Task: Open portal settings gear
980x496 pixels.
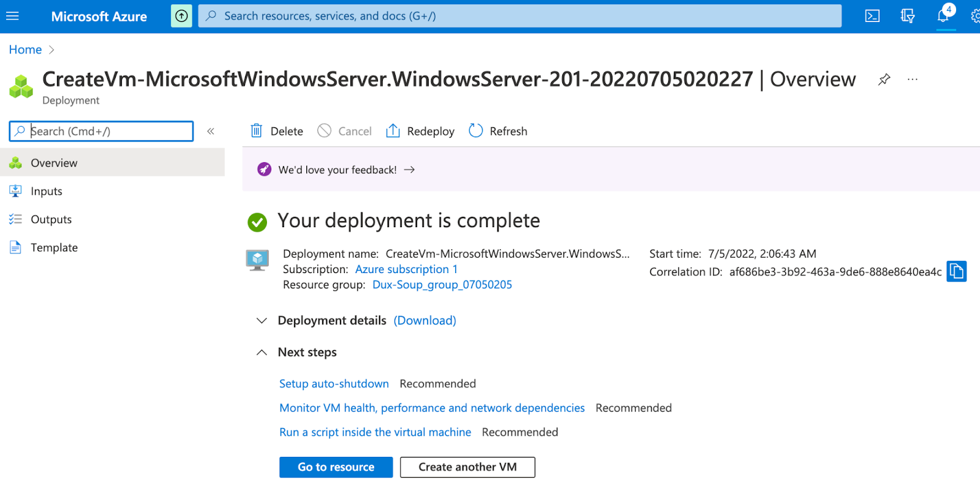Action: [975, 16]
